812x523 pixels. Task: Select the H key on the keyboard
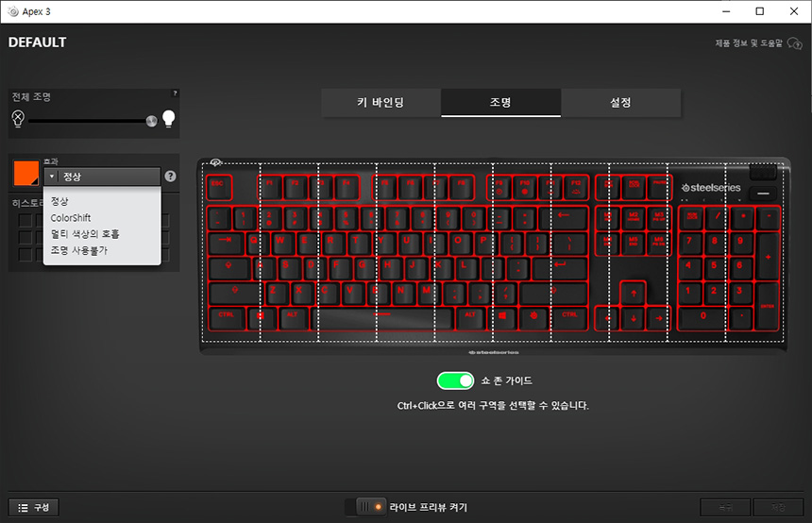point(387,268)
